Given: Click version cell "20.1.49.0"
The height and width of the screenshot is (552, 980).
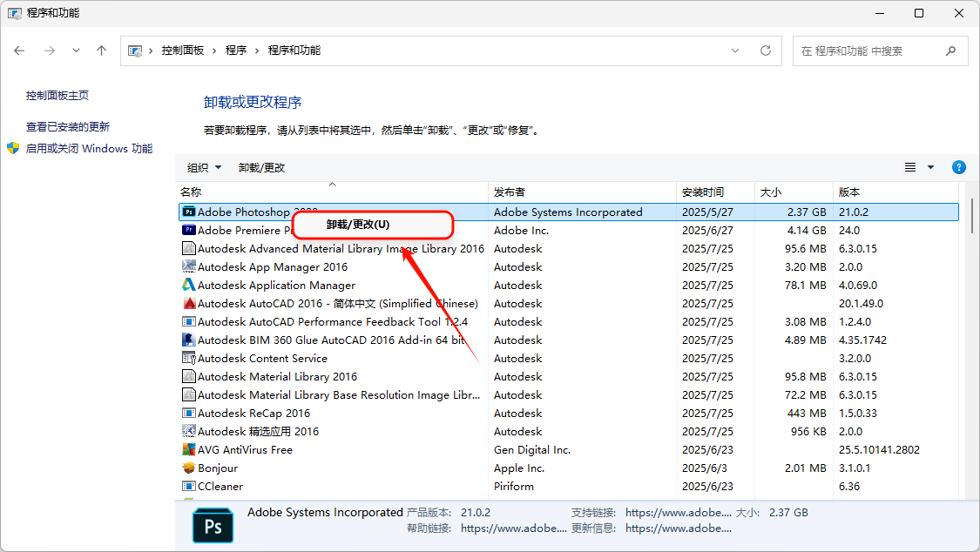Looking at the screenshot, I should tap(861, 304).
